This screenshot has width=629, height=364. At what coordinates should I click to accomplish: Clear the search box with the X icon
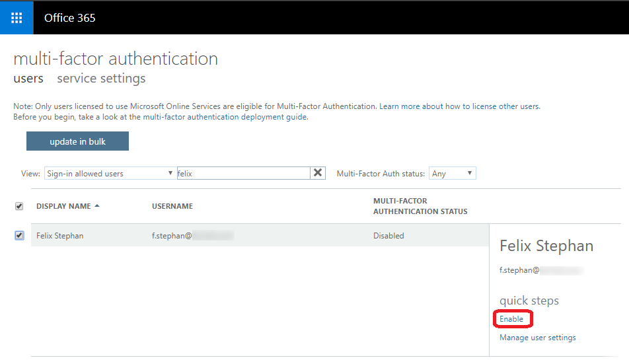coord(318,173)
